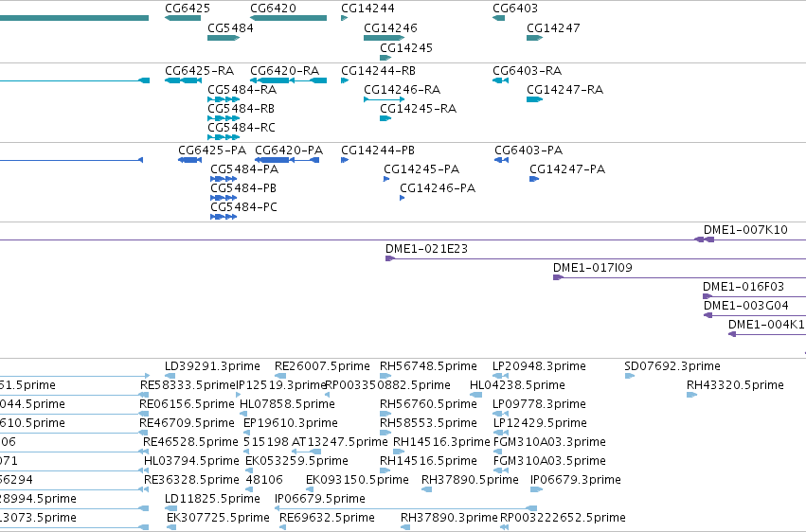
Task: Open the RH14516.3prime EST label
Action: click(x=441, y=443)
